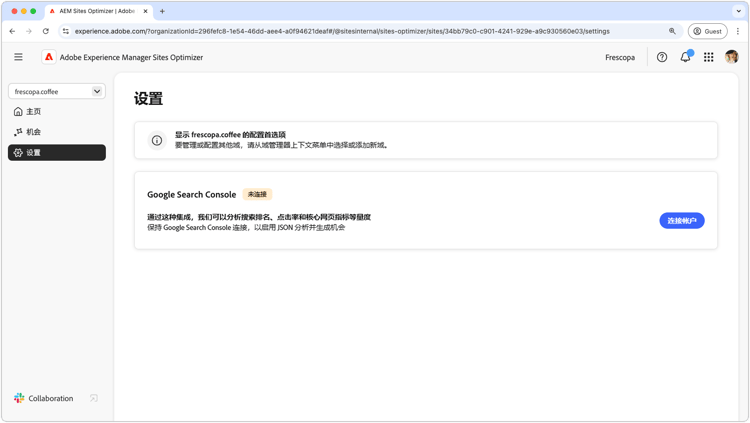750x423 pixels.
Task: Go back with the browser back arrow
Action: [x=12, y=31]
